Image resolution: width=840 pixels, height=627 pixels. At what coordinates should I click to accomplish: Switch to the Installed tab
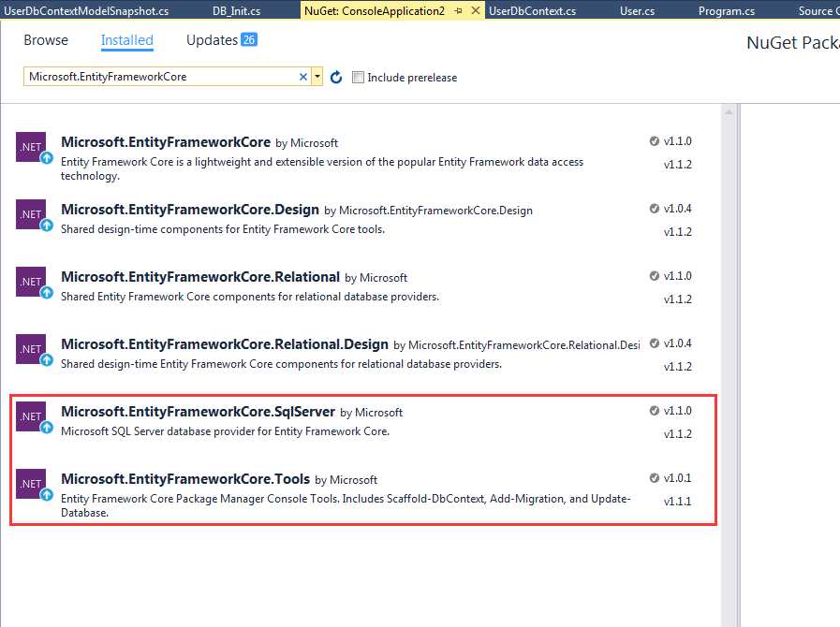127,40
